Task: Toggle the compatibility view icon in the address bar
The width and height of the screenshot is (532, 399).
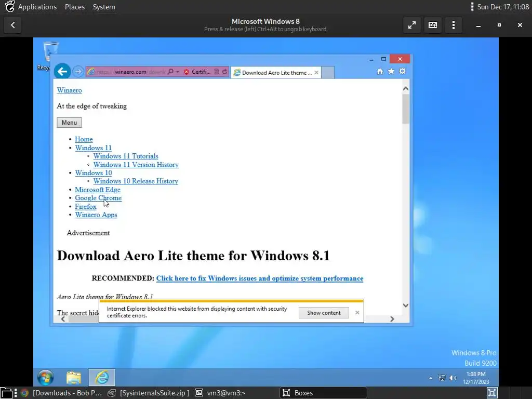Action: [x=217, y=72]
